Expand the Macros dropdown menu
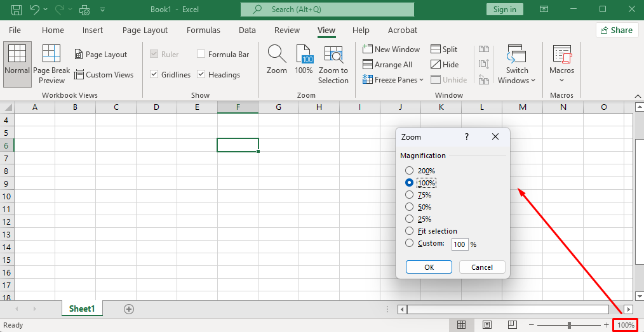644x332 pixels. click(x=562, y=65)
